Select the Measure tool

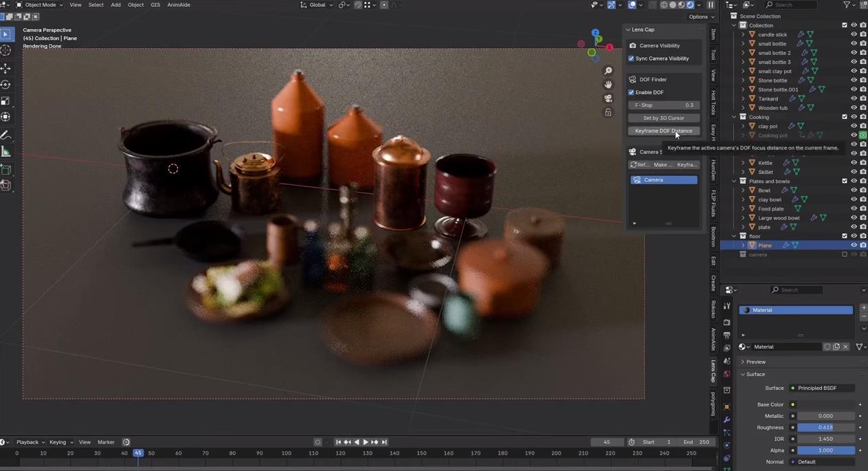pos(6,152)
